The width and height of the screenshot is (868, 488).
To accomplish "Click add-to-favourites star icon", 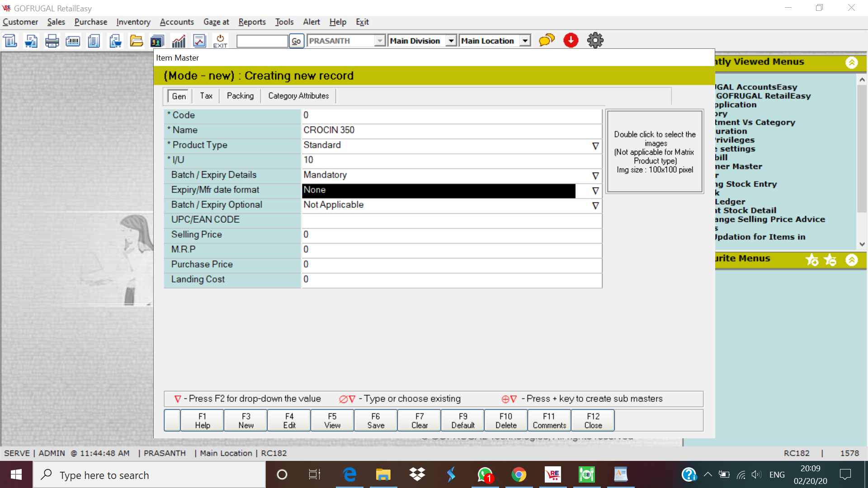I will (811, 260).
